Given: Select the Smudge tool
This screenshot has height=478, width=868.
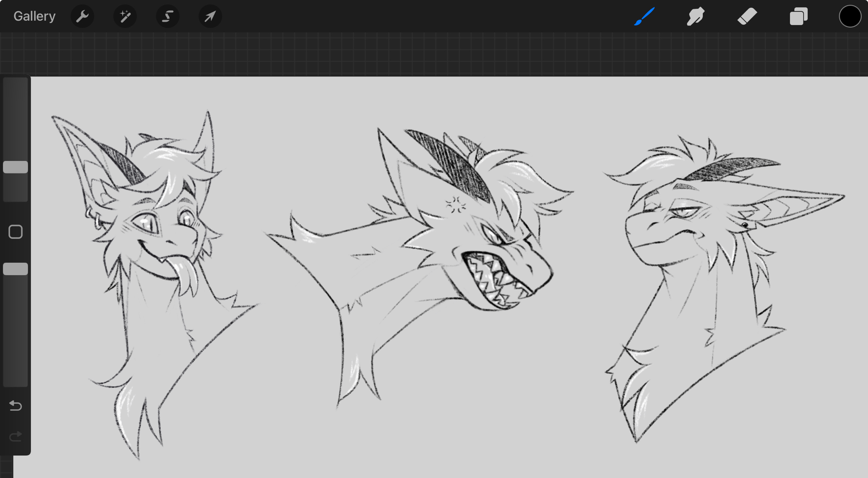Looking at the screenshot, I should [x=695, y=16].
